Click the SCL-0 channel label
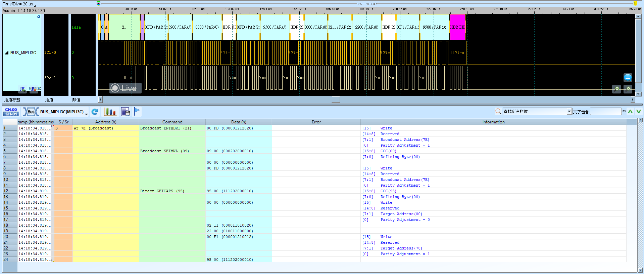Screen dimensions: 644x274 50,52
